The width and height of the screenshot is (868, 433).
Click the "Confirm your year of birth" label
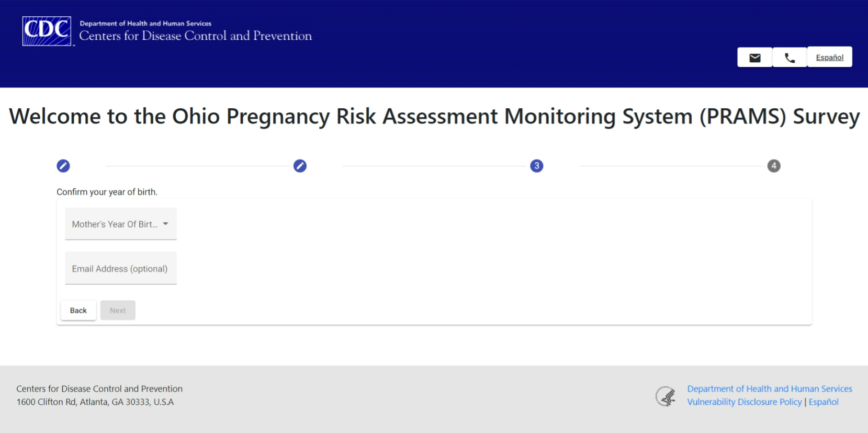107,192
